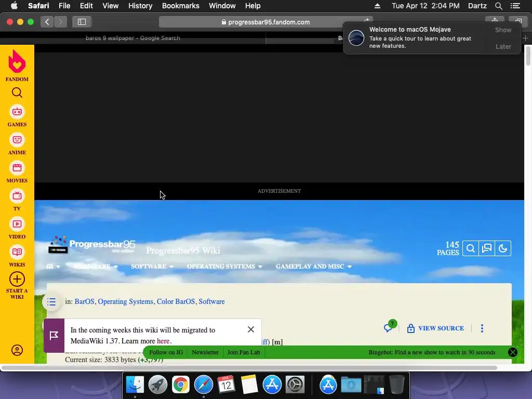Open the wiki Discuss speech bubbles icon
532x399 pixels.
click(487, 249)
